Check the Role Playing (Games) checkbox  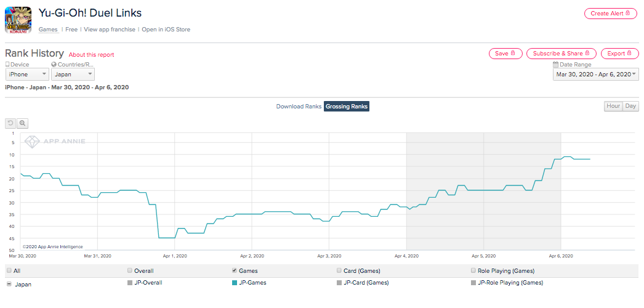click(473, 270)
